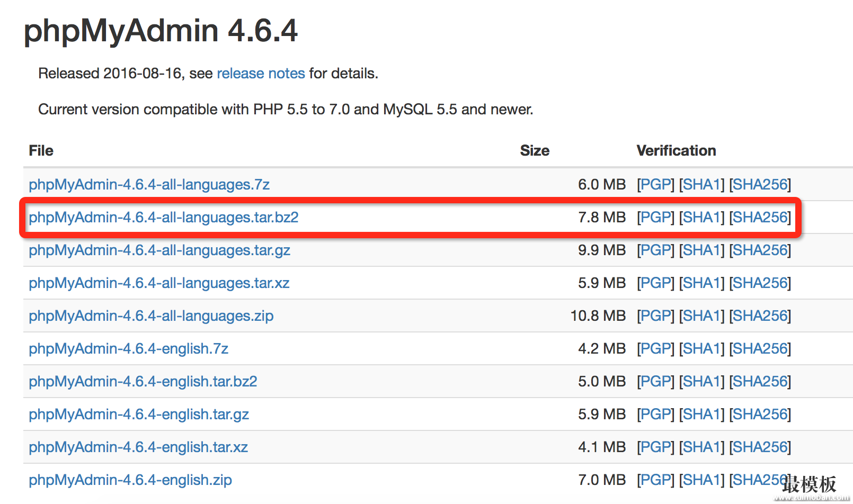Open the release notes link
The image size is (853, 504).
pyautogui.click(x=261, y=73)
